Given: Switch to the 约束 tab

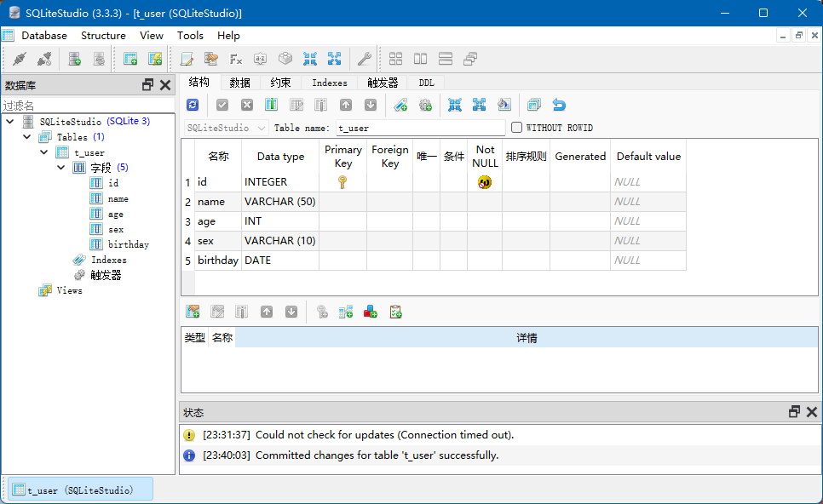Looking at the screenshot, I should click(x=280, y=83).
